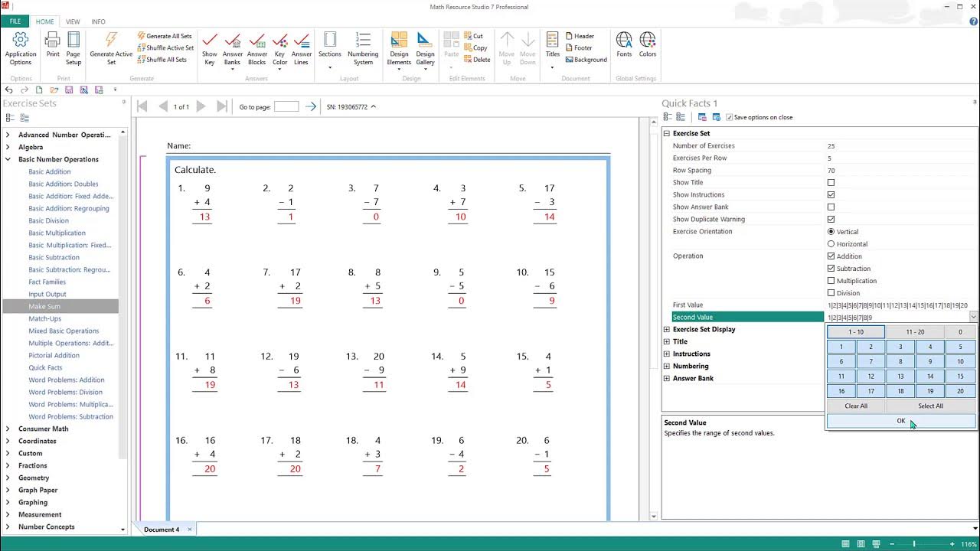Click the Footer option
This screenshot has height=551, width=980.
[579, 47]
